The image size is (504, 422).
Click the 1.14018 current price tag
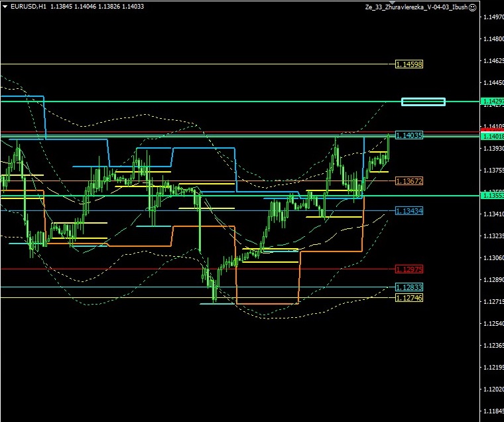click(492, 136)
